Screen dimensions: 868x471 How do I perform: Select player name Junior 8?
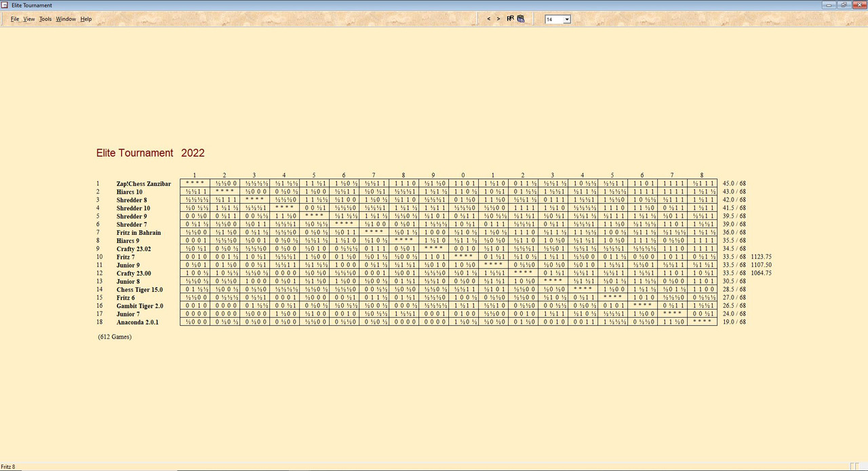[127, 282]
